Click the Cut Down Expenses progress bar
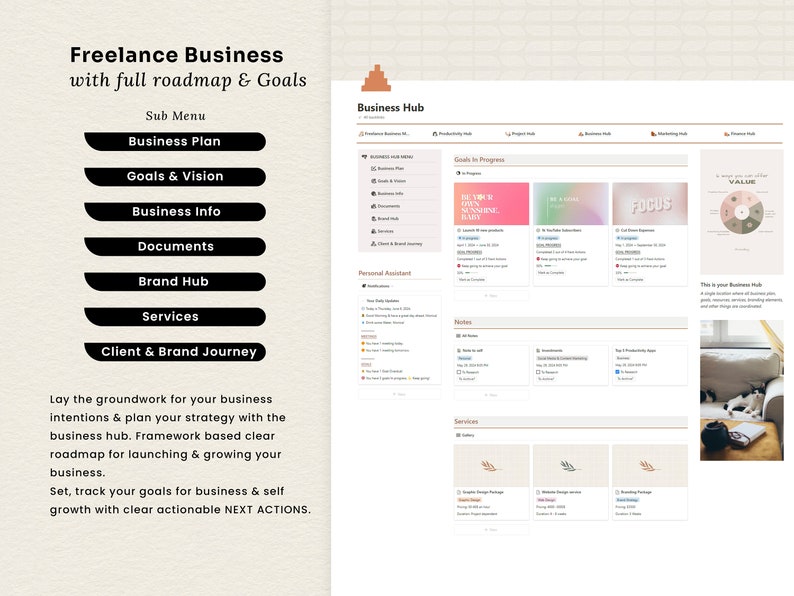Screen dimensions: 794x596 (x=629, y=272)
